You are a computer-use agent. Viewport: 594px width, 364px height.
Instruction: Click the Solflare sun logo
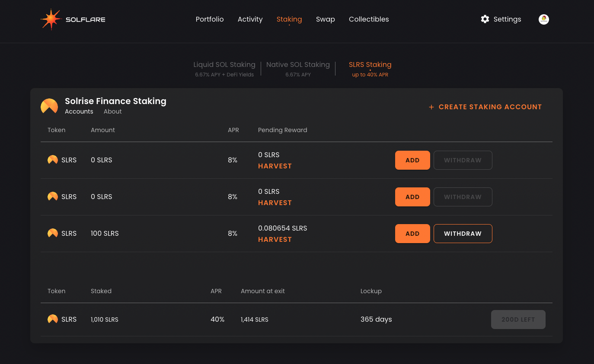[x=51, y=19]
